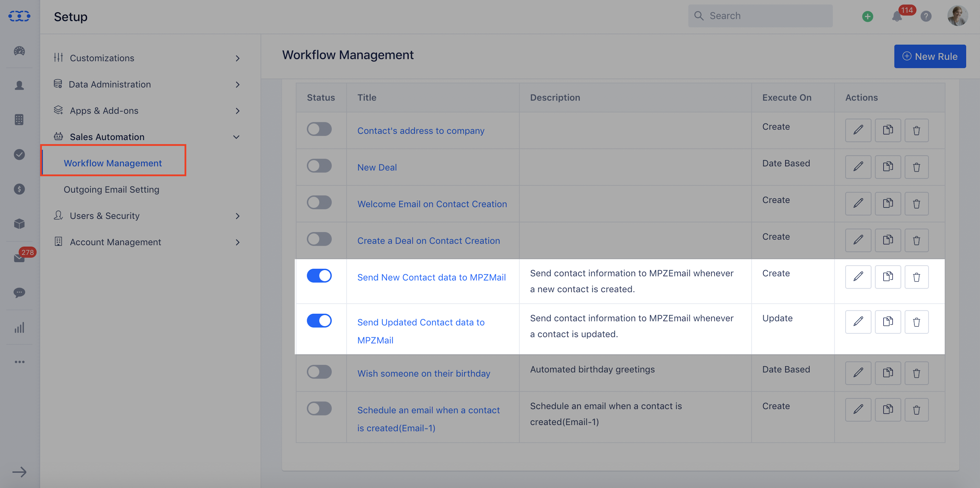980x488 pixels.
Task: Open the contacts person icon in sidebar
Action: click(x=19, y=85)
